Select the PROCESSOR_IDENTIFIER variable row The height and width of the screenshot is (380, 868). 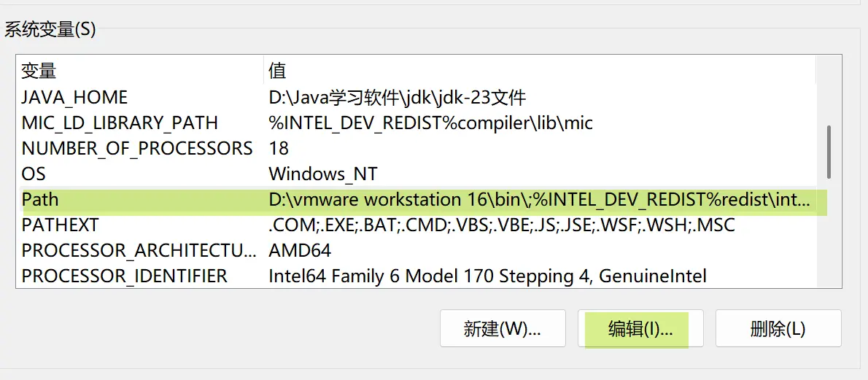(418, 276)
